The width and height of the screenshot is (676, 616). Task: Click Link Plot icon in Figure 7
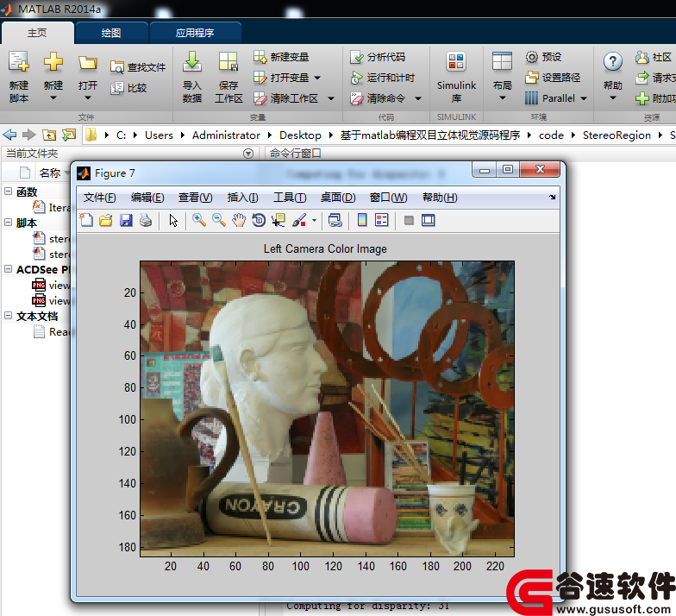click(335, 221)
